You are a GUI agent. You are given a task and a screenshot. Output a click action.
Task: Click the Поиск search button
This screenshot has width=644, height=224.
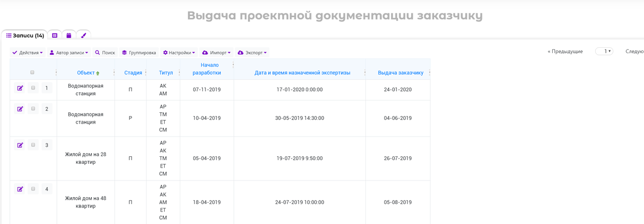(x=105, y=53)
